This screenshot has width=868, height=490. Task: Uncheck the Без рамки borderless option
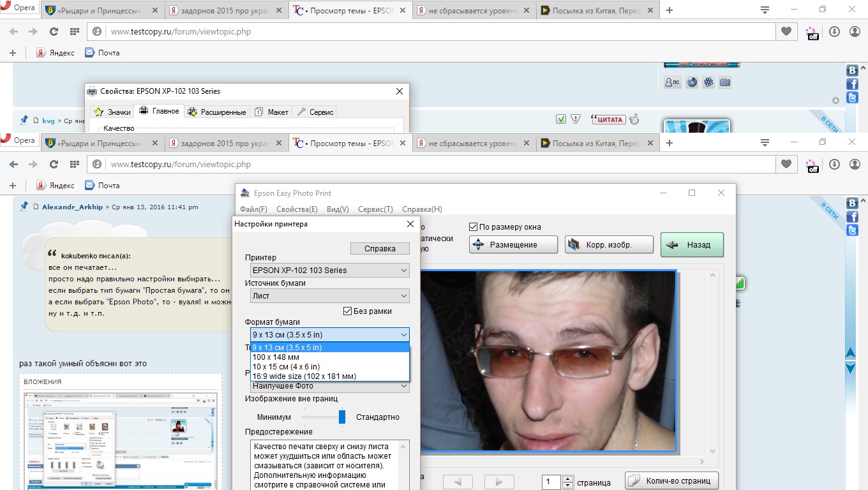click(x=348, y=311)
